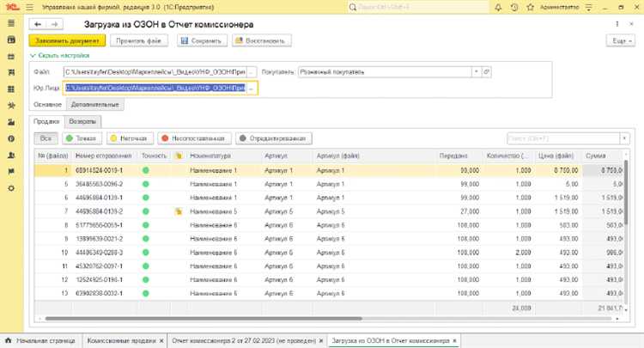Switch to the Возвраты tab
Screen dimensions: 644x348
click(x=83, y=121)
